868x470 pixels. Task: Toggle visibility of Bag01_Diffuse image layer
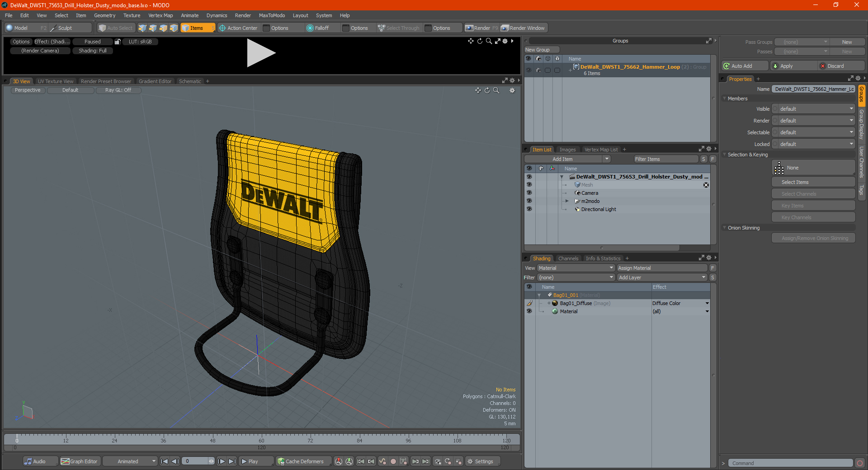(529, 303)
